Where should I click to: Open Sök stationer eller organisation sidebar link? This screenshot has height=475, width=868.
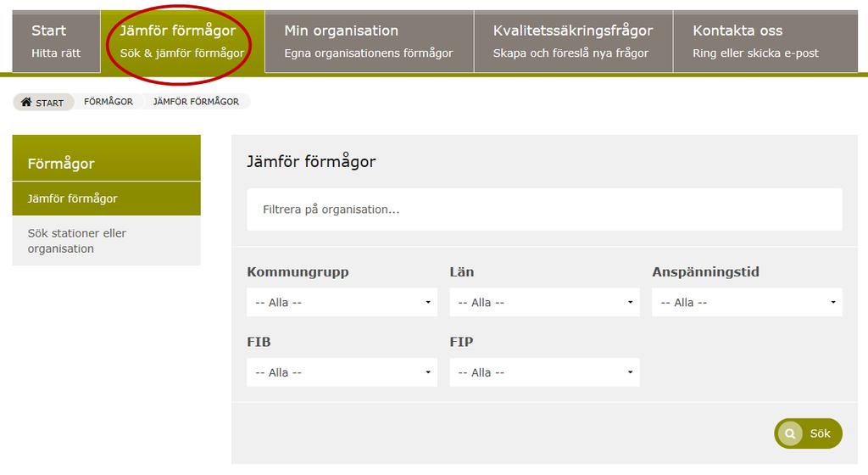[106, 241]
